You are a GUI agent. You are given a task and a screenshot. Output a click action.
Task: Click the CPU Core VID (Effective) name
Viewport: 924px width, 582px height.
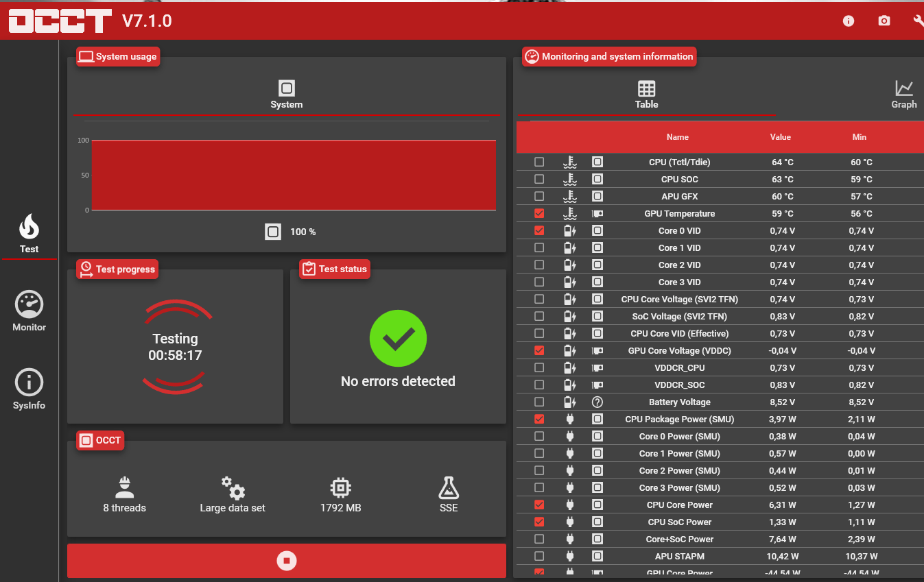click(680, 333)
